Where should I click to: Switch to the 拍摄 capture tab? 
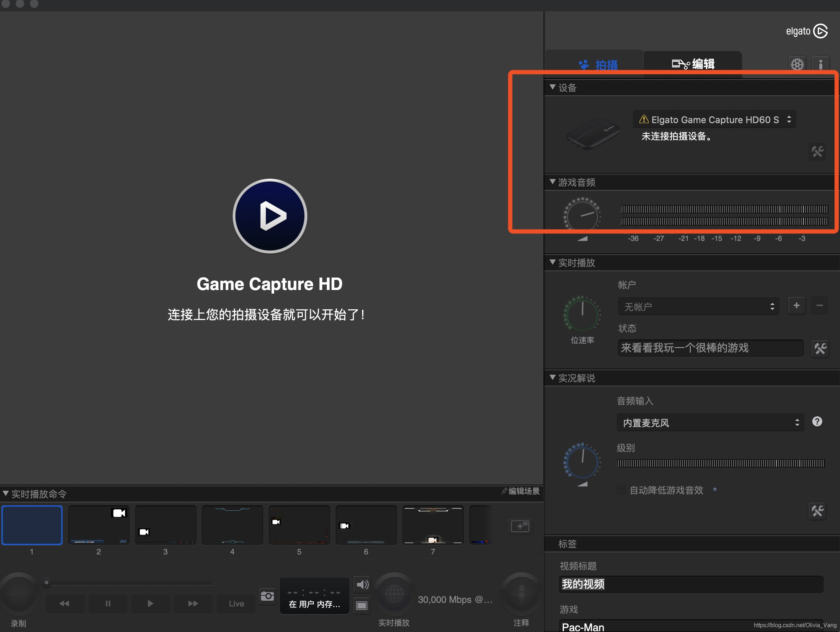tap(598, 65)
